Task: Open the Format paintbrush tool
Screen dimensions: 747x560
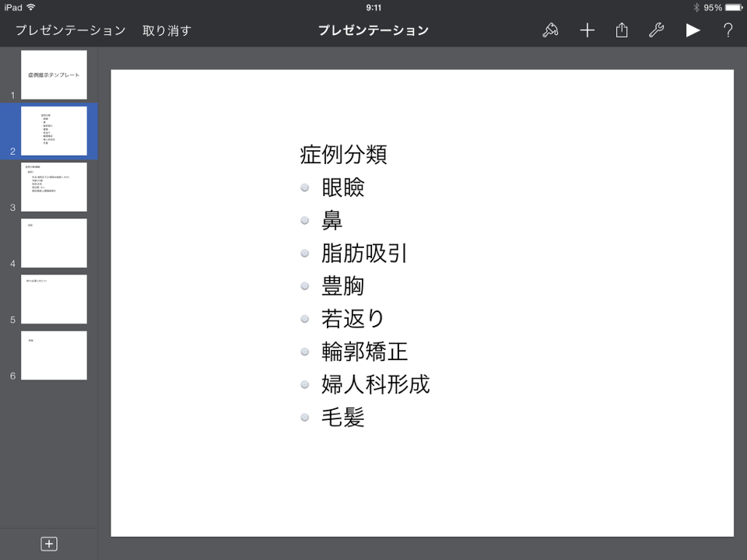Action: tap(550, 30)
